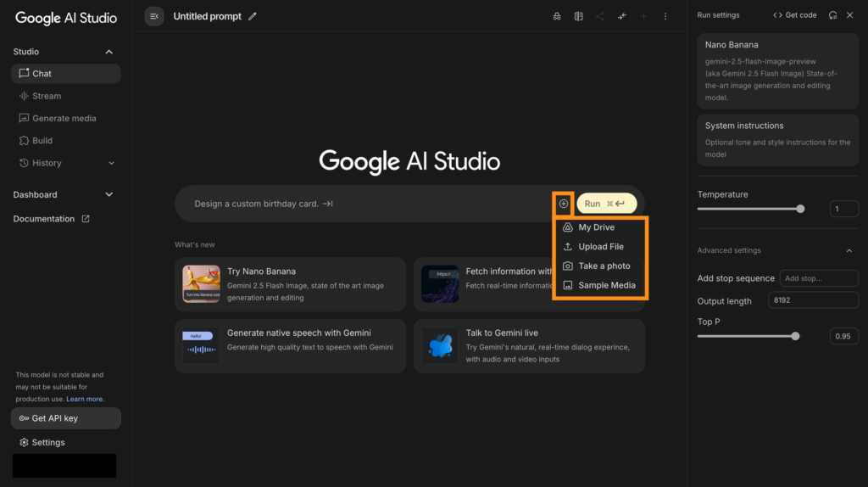The image size is (868, 487).
Task: Click the collapse arrows icon in the toolbar
Action: click(622, 17)
